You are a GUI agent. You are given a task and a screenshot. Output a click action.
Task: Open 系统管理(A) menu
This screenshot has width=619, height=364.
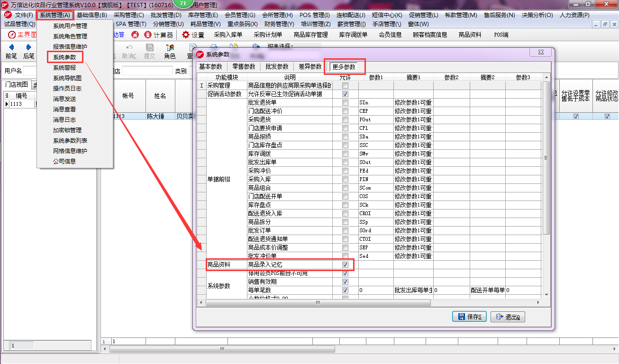[55, 15]
